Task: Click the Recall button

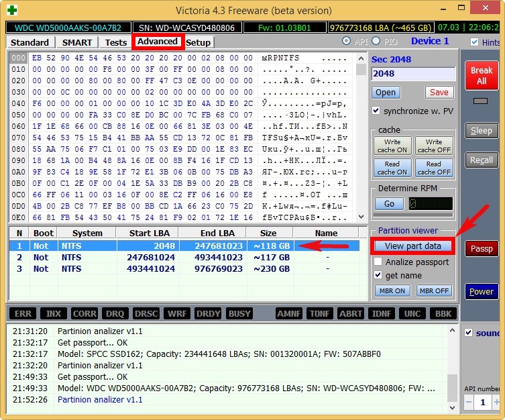Action: [482, 160]
